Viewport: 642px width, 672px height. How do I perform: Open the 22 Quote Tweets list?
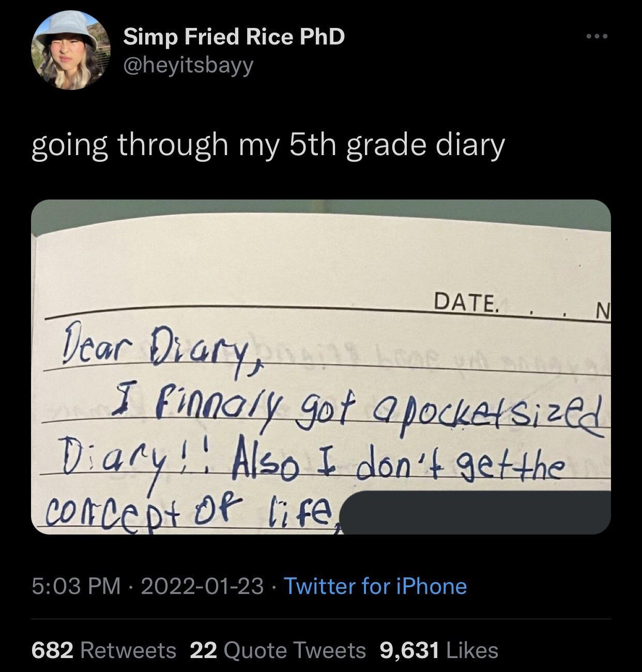[278, 650]
